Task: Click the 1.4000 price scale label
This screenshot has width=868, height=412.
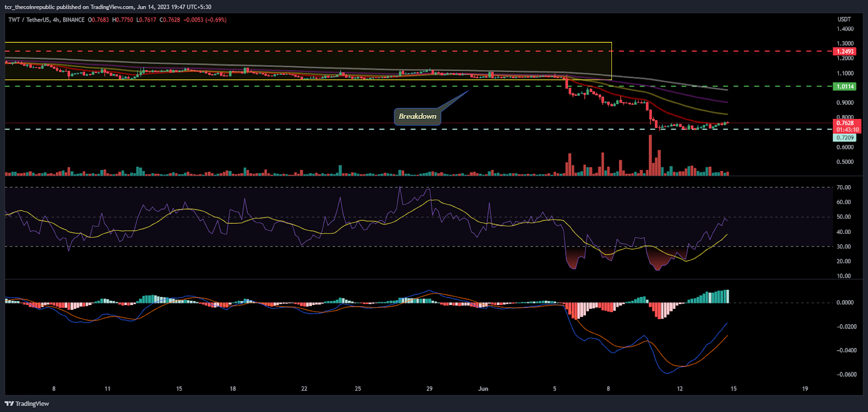Action: click(x=845, y=29)
